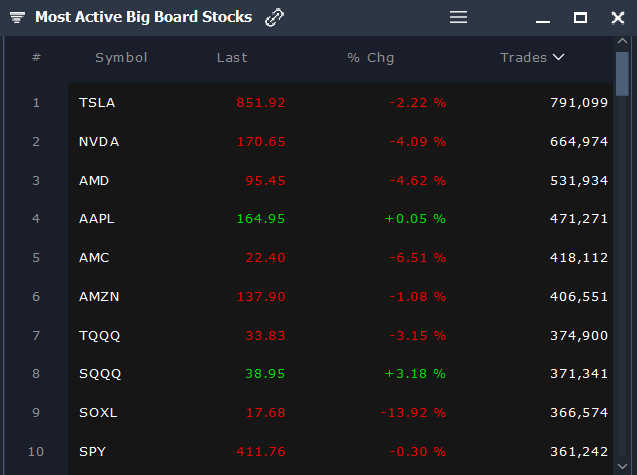Click the -3.15 % change for TQQQ
Viewport: 637px width, 475px height.
(418, 336)
